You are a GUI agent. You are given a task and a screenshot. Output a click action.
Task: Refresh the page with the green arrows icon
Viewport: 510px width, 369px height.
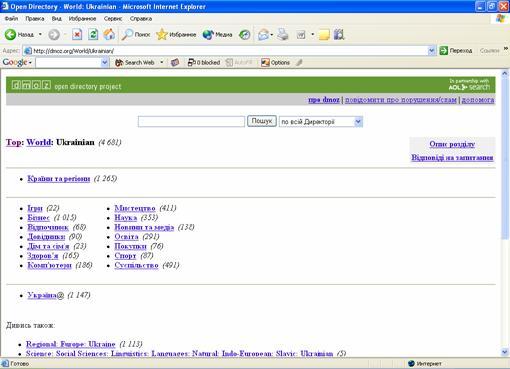pos(93,34)
